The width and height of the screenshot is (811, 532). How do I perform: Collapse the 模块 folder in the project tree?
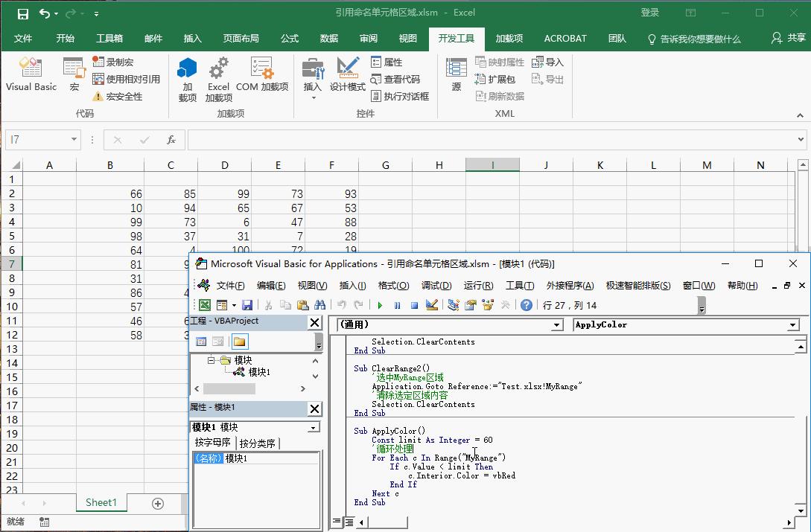pos(211,360)
